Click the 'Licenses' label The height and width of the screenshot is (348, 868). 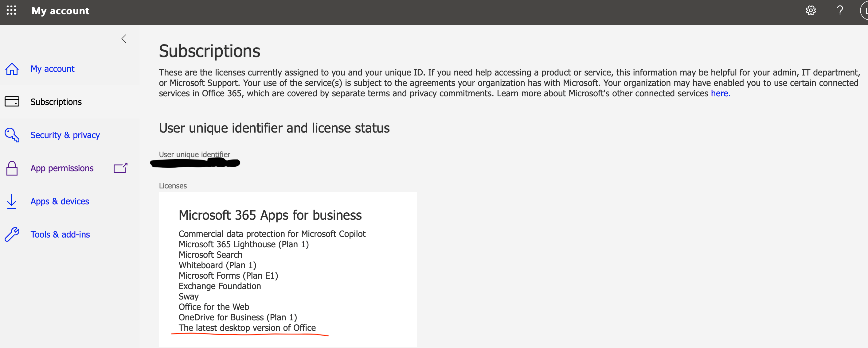coord(173,186)
